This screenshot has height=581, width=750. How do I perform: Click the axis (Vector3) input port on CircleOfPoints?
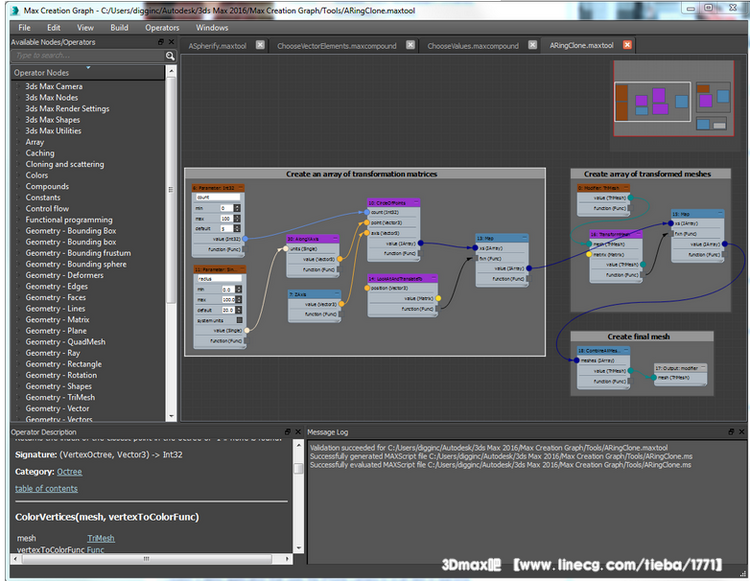click(367, 233)
